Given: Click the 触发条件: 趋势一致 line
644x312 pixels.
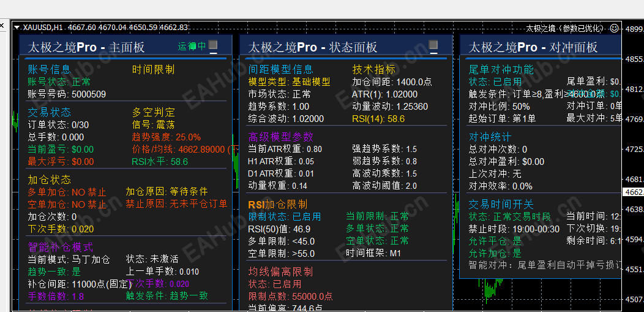Looking at the screenshot, I should 167,295.
